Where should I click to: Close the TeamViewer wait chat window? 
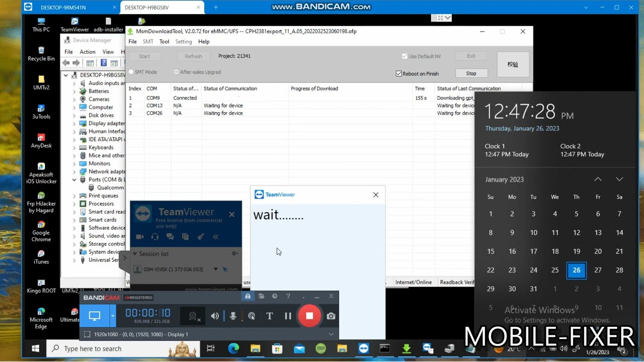[x=375, y=195]
